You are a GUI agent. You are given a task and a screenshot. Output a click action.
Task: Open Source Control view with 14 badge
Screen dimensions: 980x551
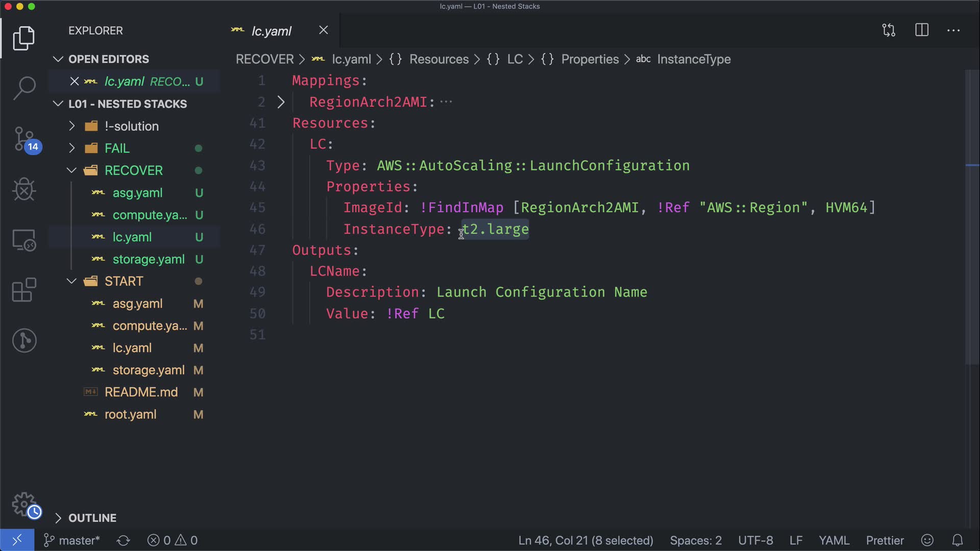click(x=24, y=139)
